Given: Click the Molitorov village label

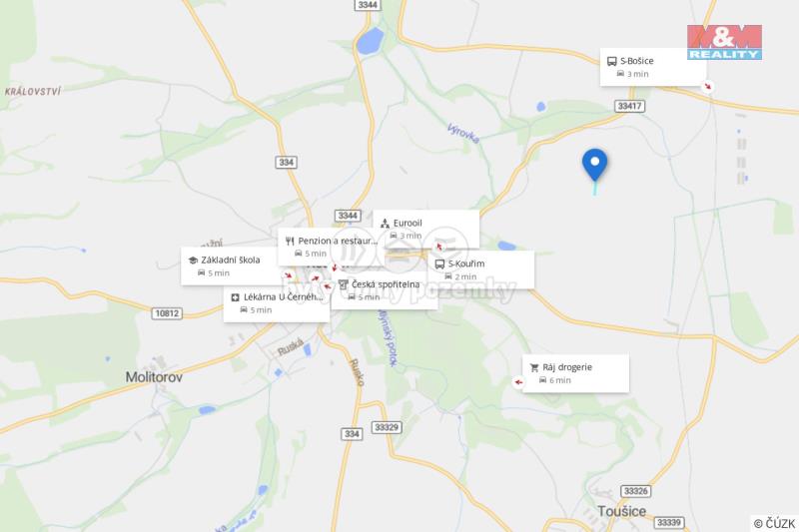Looking at the screenshot, I should coord(154,376).
